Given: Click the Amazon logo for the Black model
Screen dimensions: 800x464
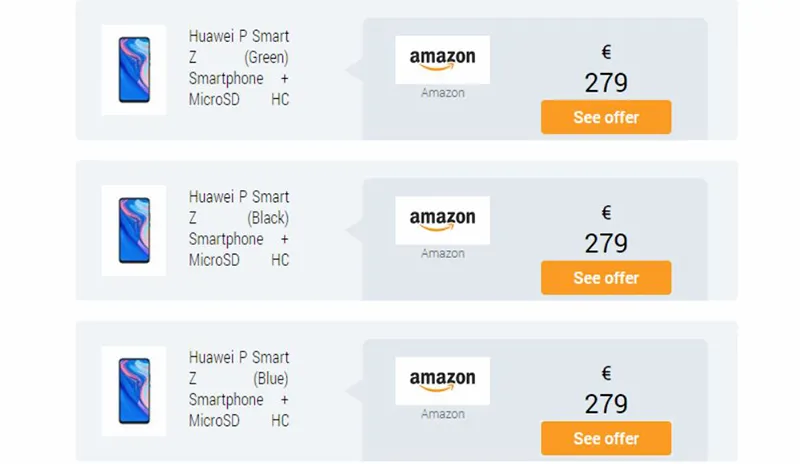Looking at the screenshot, I should coord(442,220).
